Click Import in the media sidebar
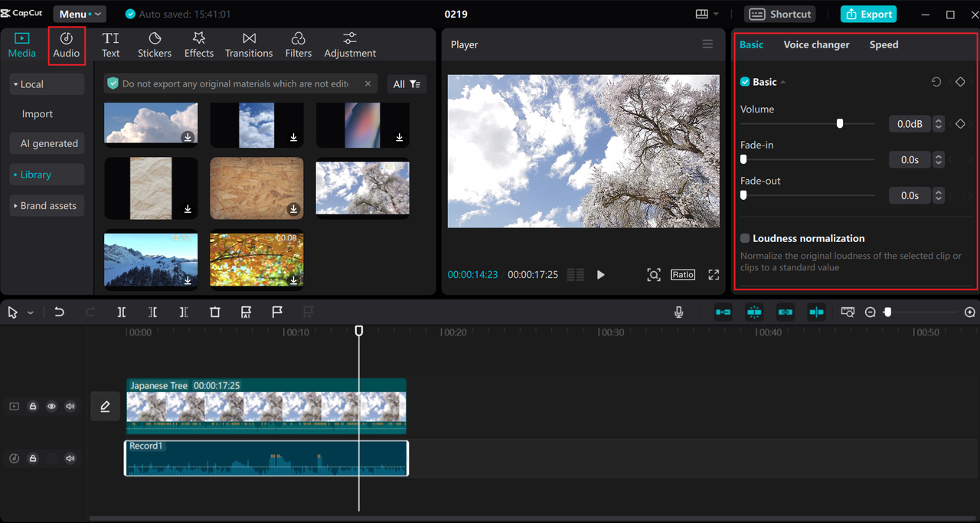Image resolution: width=980 pixels, height=523 pixels. [x=38, y=114]
